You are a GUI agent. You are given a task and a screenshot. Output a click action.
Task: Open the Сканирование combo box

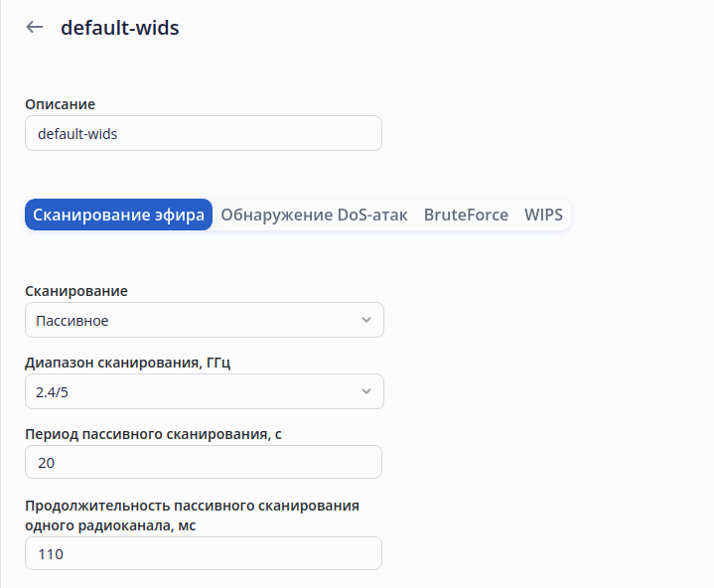[204, 320]
